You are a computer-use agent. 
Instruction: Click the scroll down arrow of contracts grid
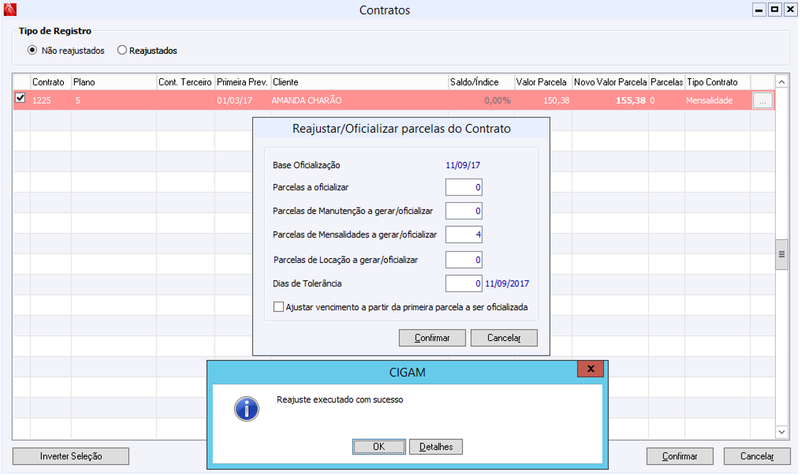[x=781, y=432]
